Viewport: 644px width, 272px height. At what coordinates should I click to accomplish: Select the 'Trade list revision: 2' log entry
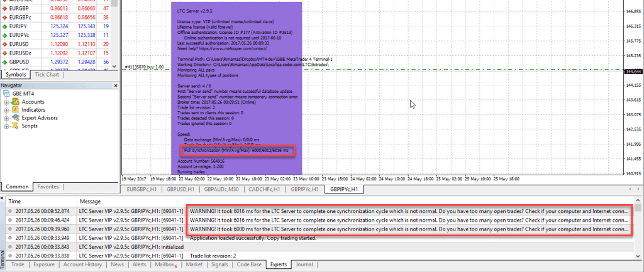[320, 256]
